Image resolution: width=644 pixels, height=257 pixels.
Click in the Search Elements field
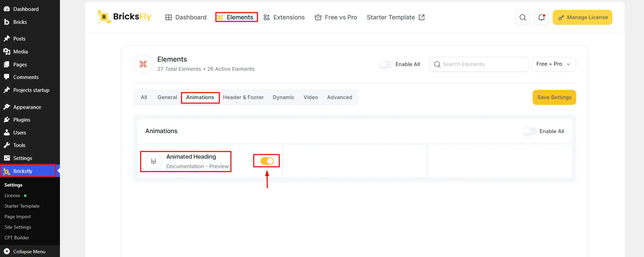478,64
